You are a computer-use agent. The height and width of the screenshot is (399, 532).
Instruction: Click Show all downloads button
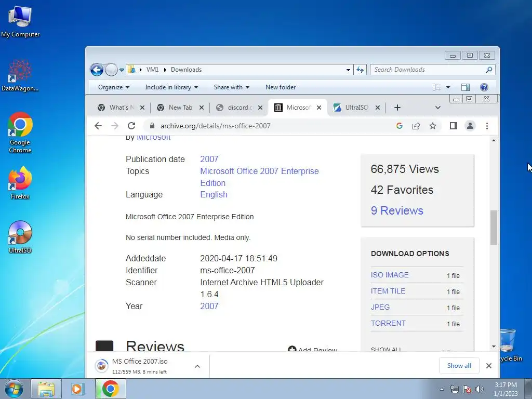[x=459, y=365]
